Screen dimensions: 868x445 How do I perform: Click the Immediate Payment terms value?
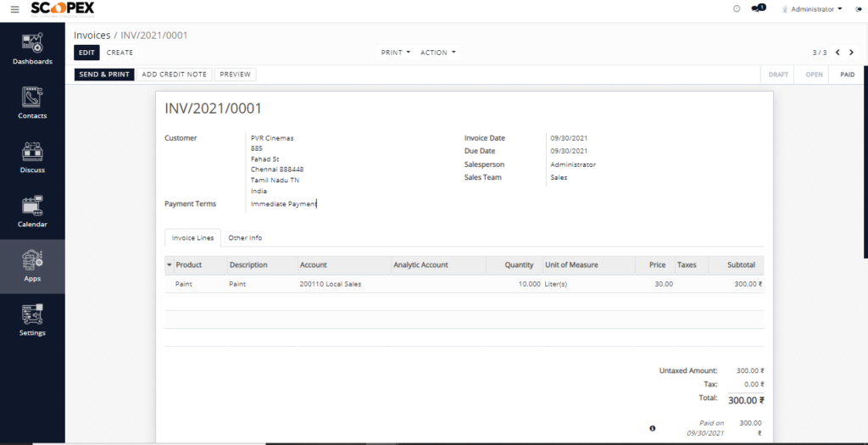(283, 204)
